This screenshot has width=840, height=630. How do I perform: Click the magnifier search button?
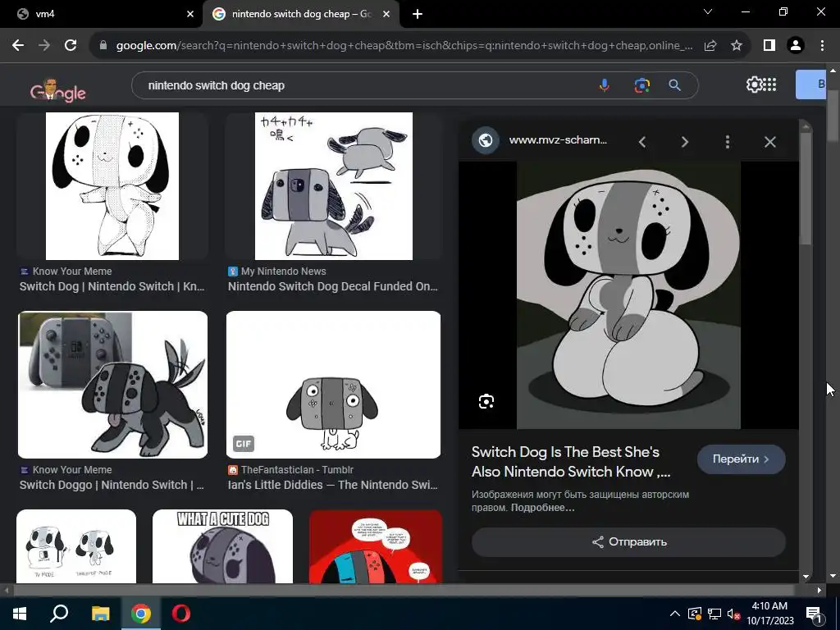[674, 85]
